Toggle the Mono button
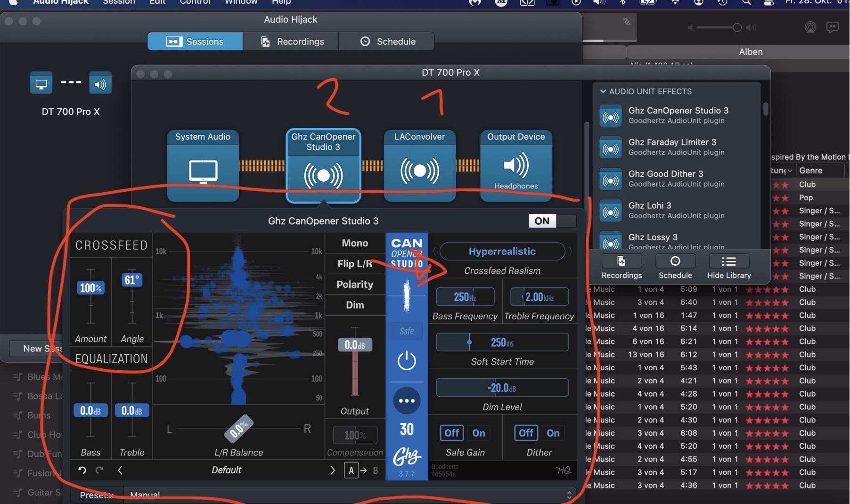850x504 pixels. 355,243
